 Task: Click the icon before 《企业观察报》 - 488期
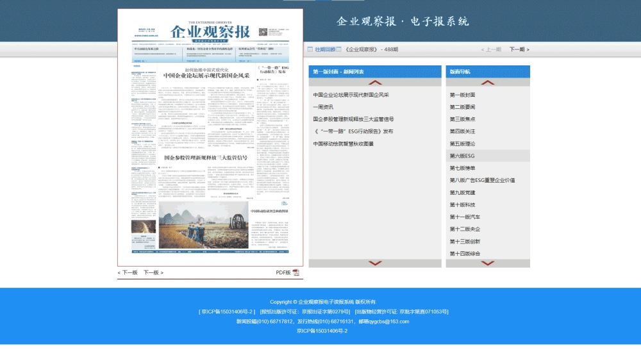[x=339, y=49]
